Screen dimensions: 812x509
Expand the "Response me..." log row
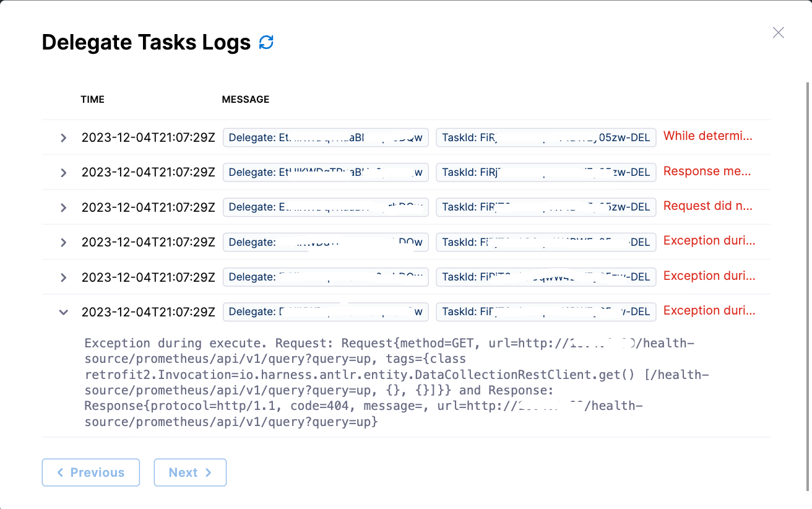[63, 173]
